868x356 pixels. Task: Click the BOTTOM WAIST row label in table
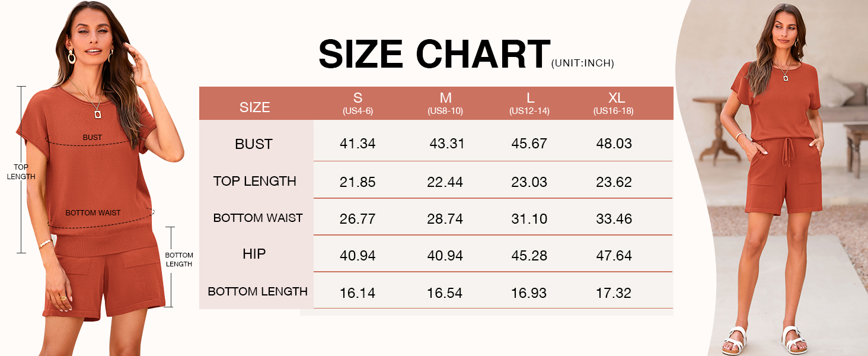coord(258,218)
